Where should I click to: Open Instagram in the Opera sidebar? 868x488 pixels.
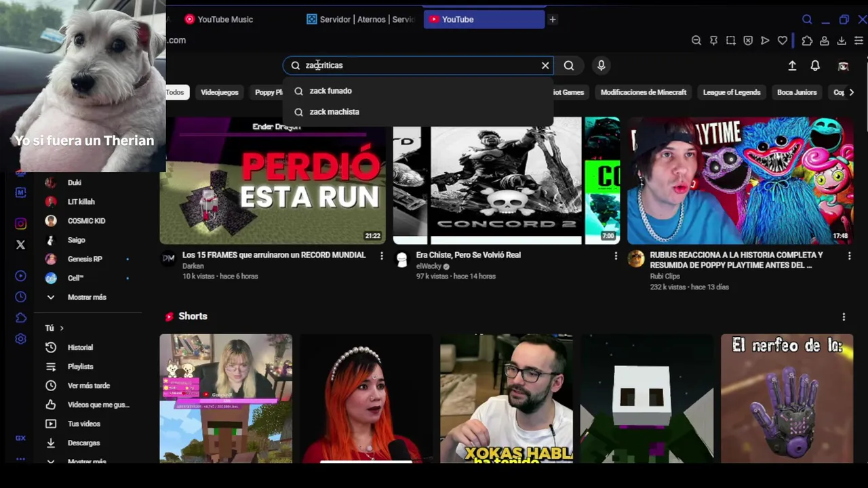20,224
